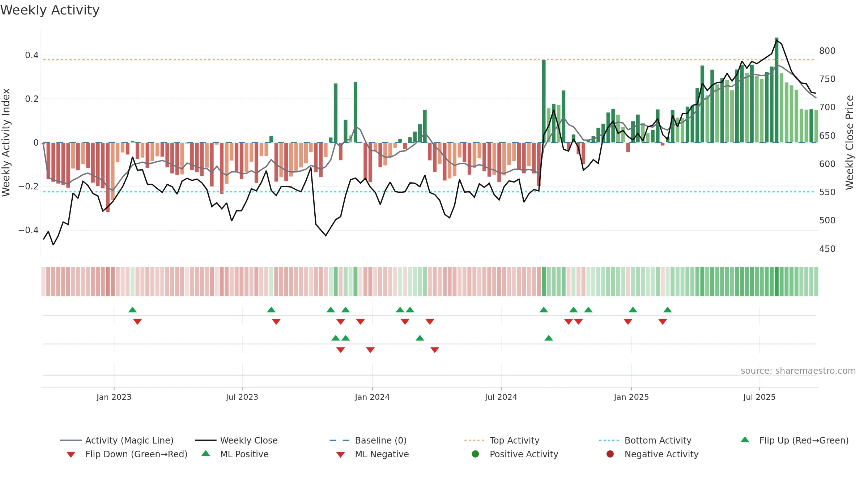868x488 pixels.
Task: Click the ML Positive legend triangle icon
Action: [206, 453]
